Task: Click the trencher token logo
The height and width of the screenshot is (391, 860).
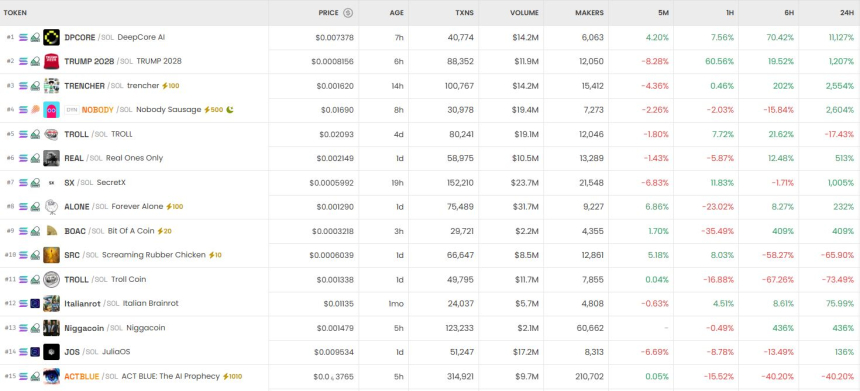Action: (52, 86)
